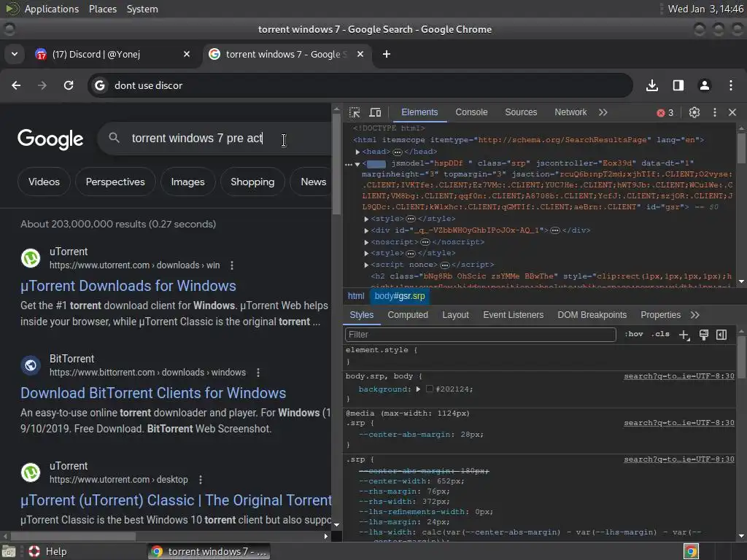
Task: Switch to the Sources tab
Action: point(521,112)
